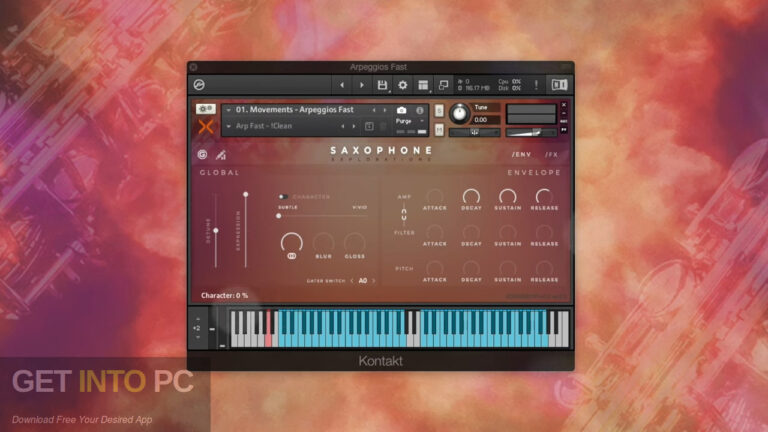Increase Gater Switch key with right arrow
Image resolution: width=768 pixels, height=432 pixels.
[374, 281]
